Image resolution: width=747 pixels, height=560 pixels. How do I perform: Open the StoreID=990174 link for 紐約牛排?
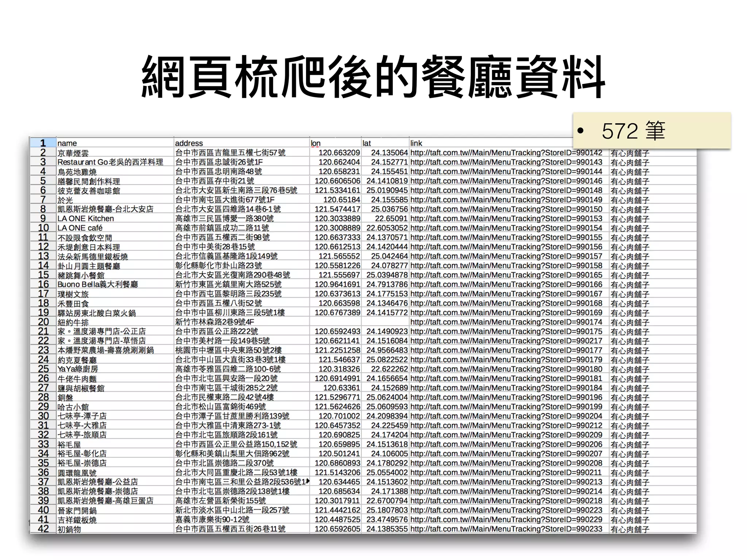pos(506,322)
